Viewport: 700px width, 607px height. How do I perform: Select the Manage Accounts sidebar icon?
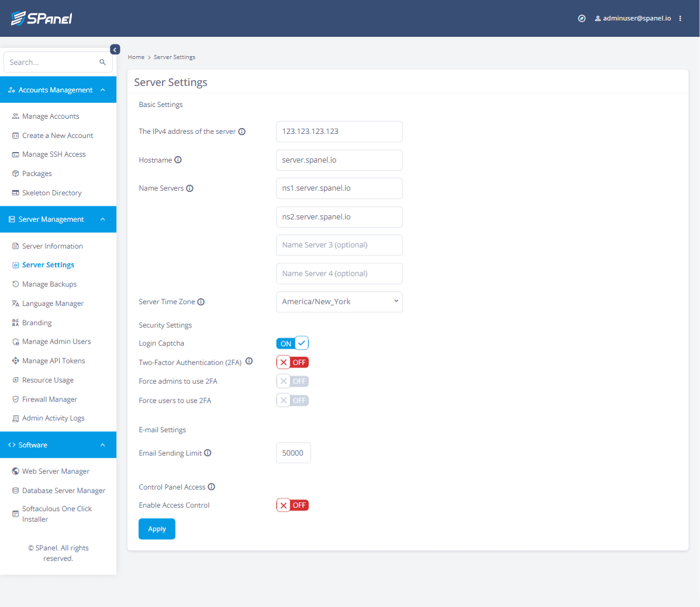pos(15,116)
